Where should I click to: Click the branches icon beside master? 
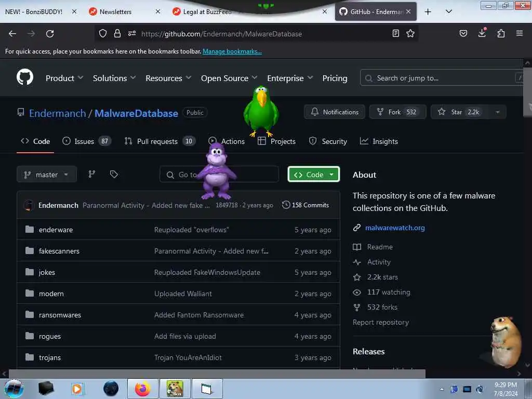pos(91,174)
